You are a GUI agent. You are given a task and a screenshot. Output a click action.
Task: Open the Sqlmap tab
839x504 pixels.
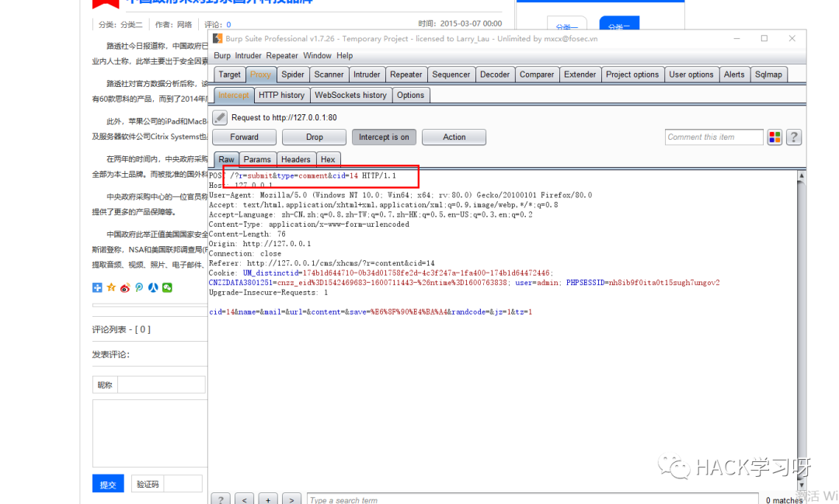coord(768,75)
